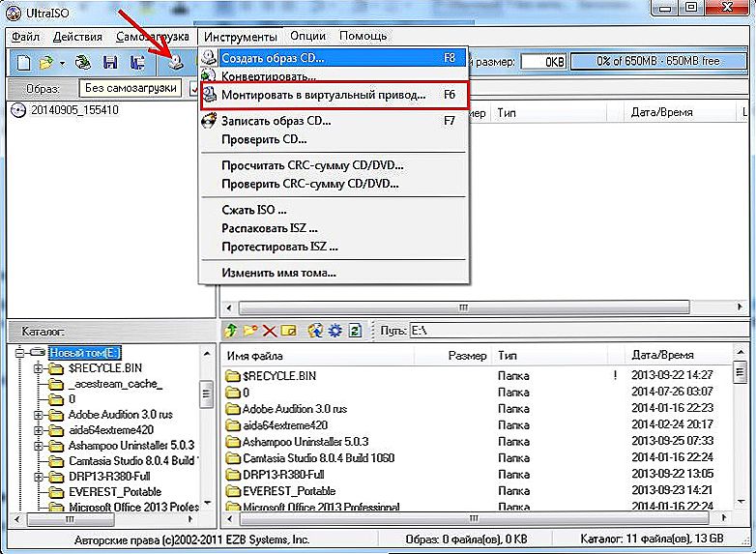The image size is (756, 554).
Task: Select _acestream_cache_ folder in tree
Action: pos(116,384)
